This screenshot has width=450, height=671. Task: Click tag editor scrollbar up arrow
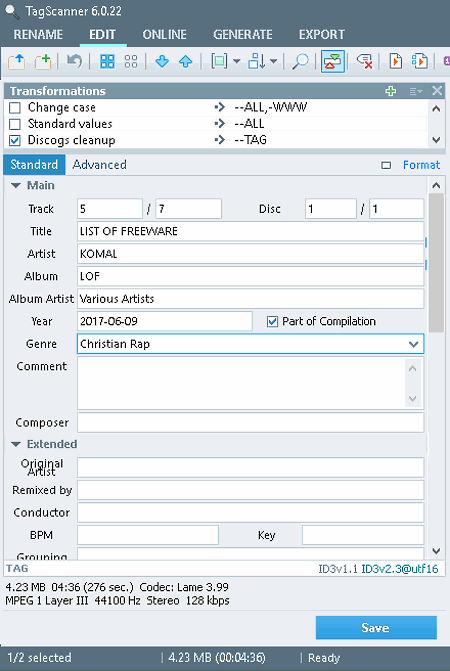(436, 185)
